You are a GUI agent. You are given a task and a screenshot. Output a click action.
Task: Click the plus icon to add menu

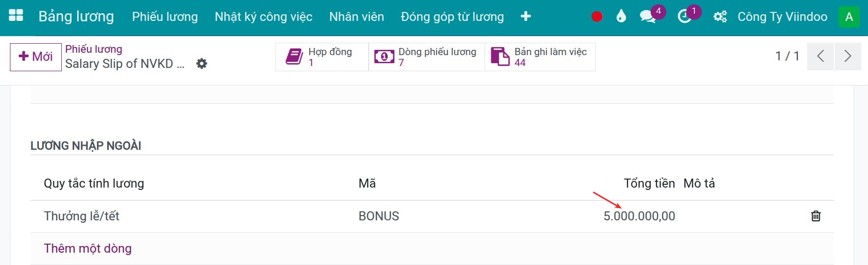(525, 17)
